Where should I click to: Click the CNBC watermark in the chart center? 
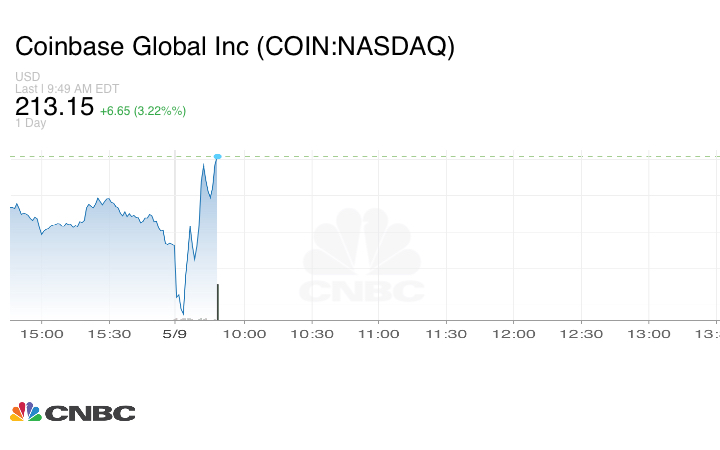(363, 256)
